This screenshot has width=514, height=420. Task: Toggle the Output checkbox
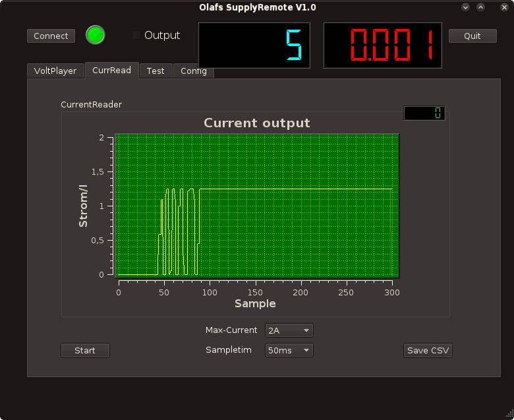137,36
